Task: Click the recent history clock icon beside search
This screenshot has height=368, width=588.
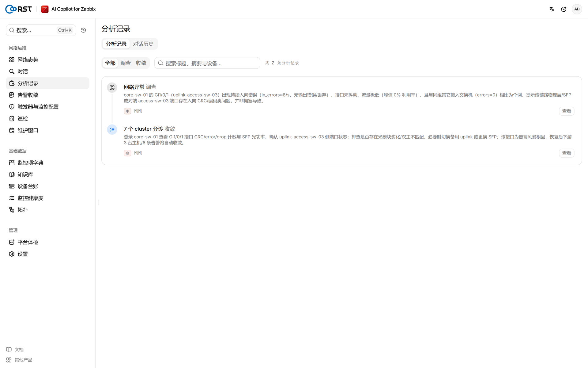Action: click(83, 30)
